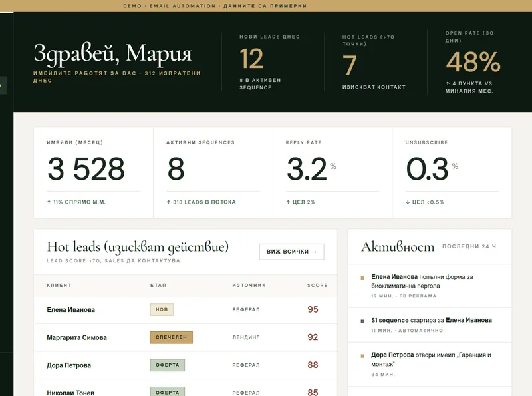Click score 88 for Дора Петрова

click(x=313, y=365)
